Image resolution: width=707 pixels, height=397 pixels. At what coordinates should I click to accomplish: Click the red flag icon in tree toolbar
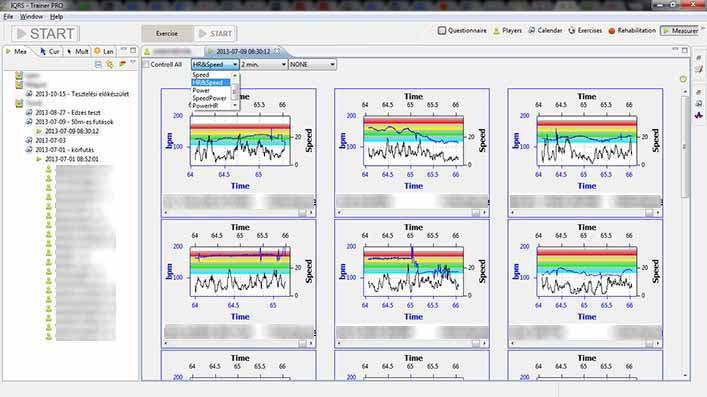coord(122,65)
